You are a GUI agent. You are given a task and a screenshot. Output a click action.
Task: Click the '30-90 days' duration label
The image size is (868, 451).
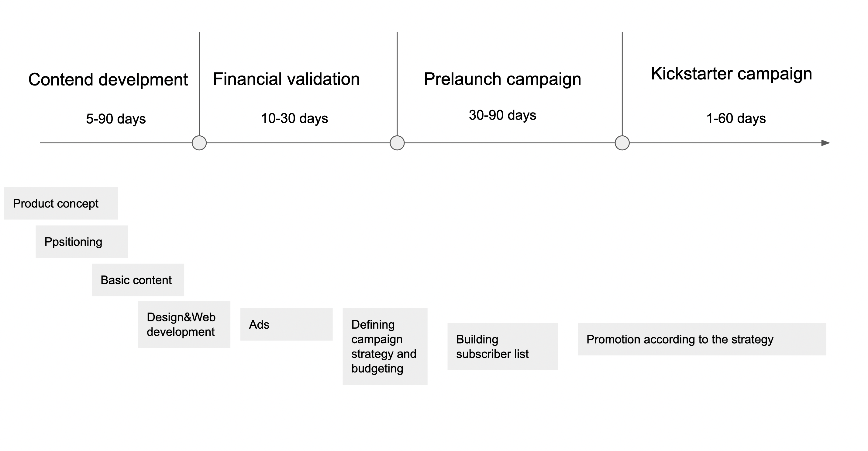pyautogui.click(x=502, y=115)
